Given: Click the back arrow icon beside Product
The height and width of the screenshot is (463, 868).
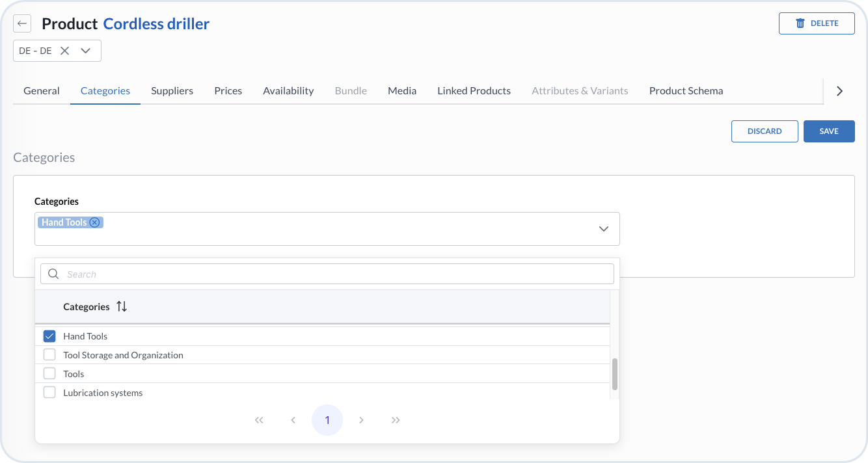Looking at the screenshot, I should pyautogui.click(x=22, y=24).
